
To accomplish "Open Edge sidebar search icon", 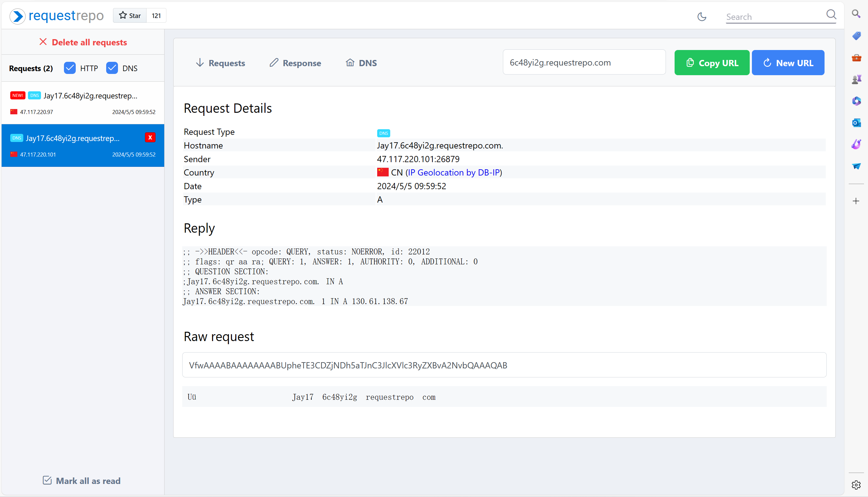I will pyautogui.click(x=856, y=14).
